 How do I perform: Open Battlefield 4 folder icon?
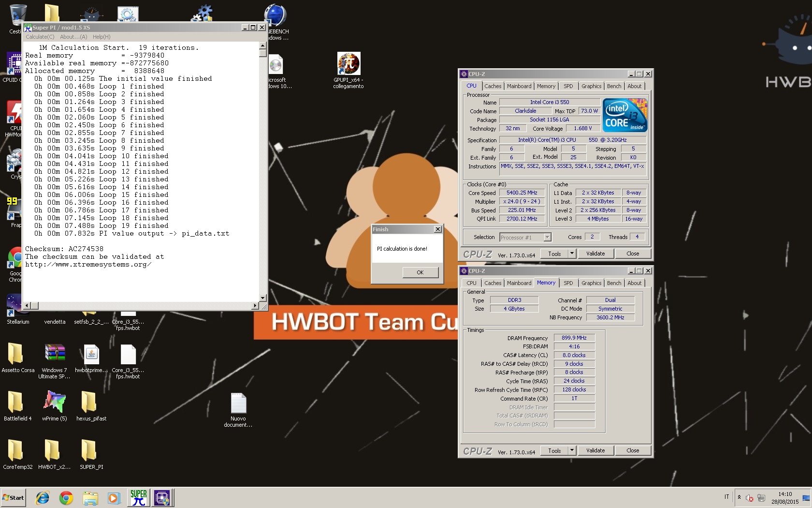point(18,406)
